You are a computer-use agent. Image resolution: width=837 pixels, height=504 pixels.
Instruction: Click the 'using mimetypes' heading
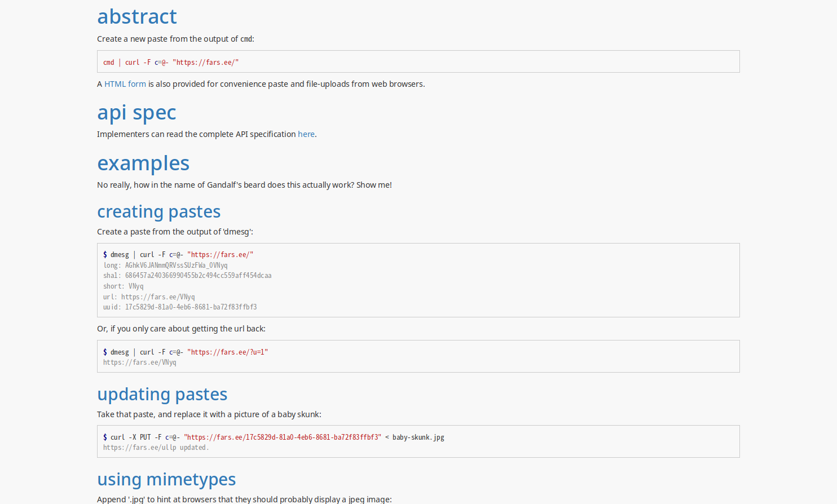[x=166, y=479]
